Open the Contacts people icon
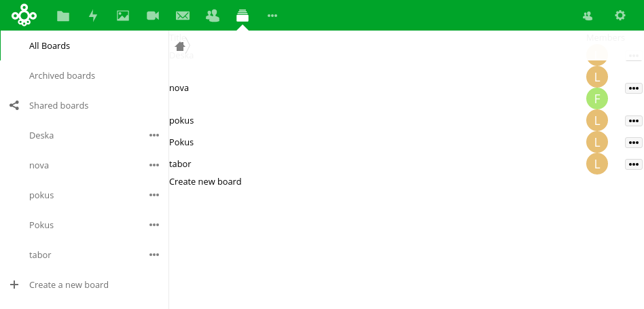 [213, 16]
